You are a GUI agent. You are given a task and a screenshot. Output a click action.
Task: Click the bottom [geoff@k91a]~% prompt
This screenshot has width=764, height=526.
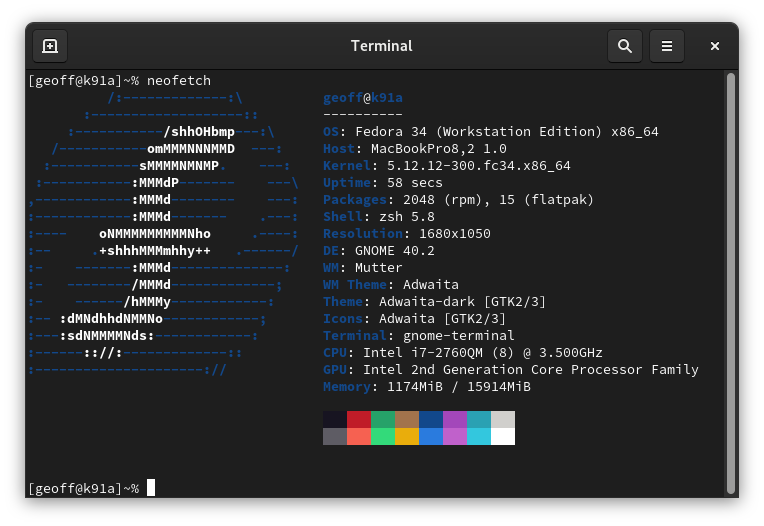pos(84,488)
